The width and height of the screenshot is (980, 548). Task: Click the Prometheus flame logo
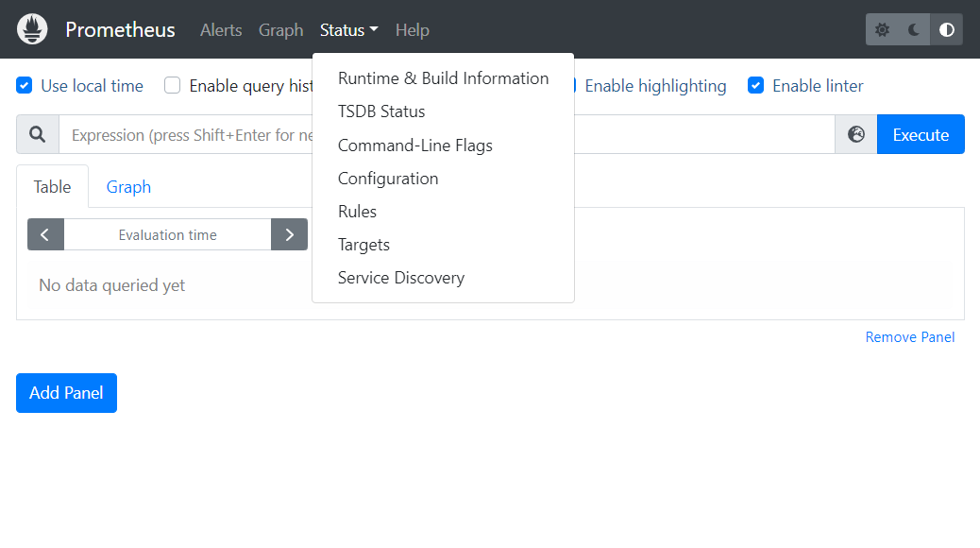(32, 29)
